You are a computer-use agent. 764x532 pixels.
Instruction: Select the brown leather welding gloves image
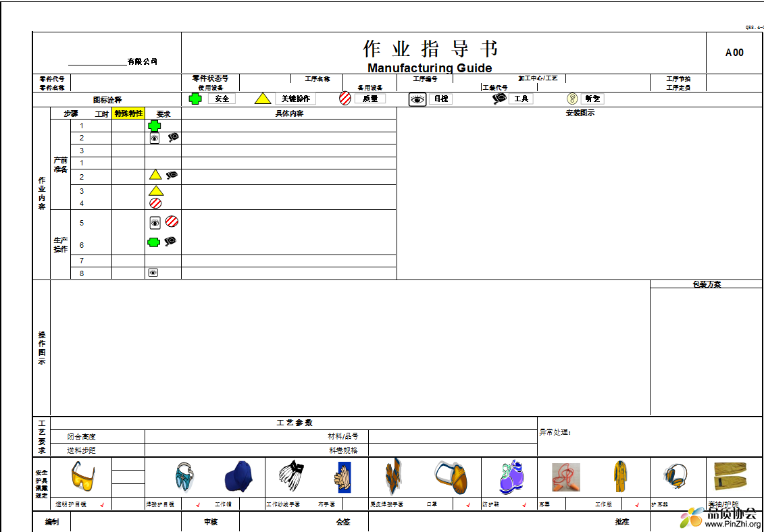point(392,476)
